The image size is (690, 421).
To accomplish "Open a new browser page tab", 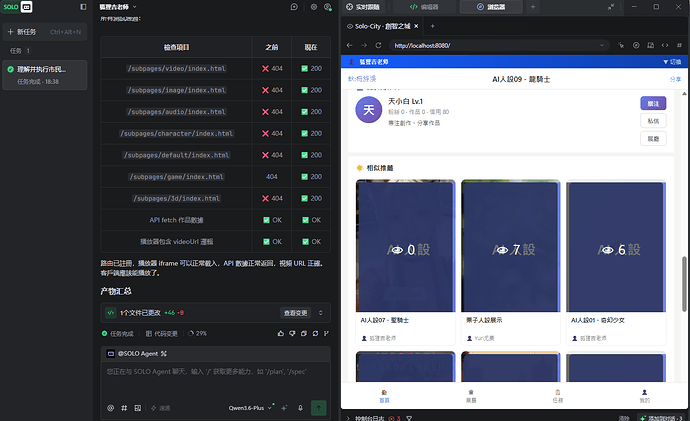I will 433,26.
